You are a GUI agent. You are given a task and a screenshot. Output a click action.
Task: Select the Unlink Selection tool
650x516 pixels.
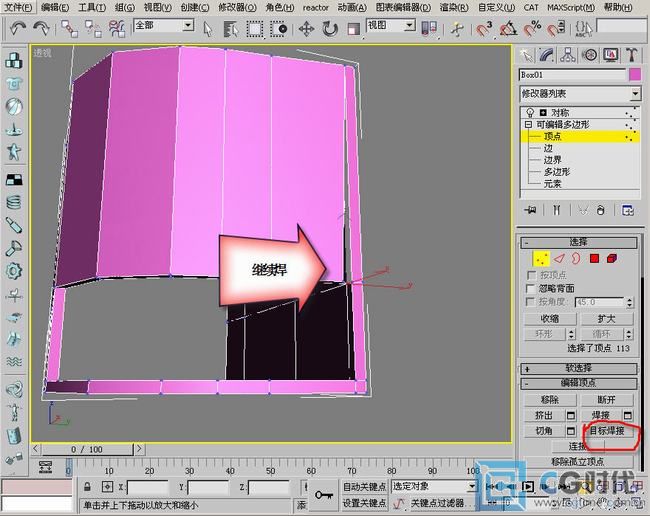[93, 29]
